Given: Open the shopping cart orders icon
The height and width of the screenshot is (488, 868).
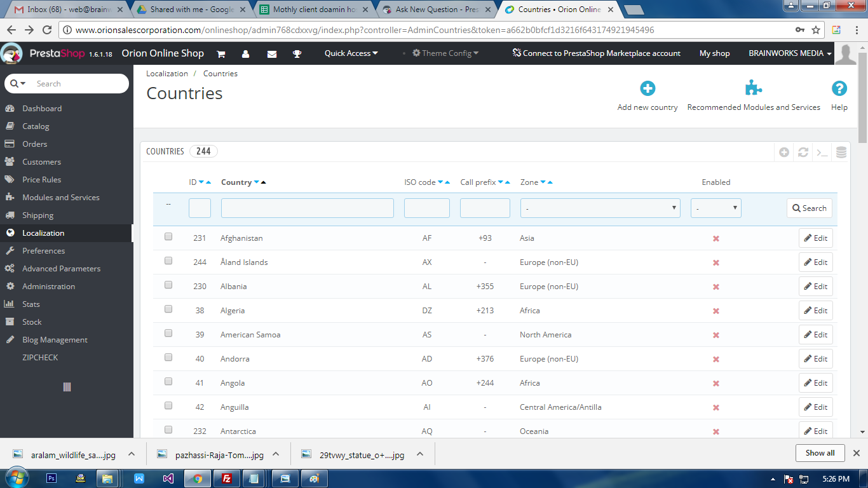Looking at the screenshot, I should (221, 54).
